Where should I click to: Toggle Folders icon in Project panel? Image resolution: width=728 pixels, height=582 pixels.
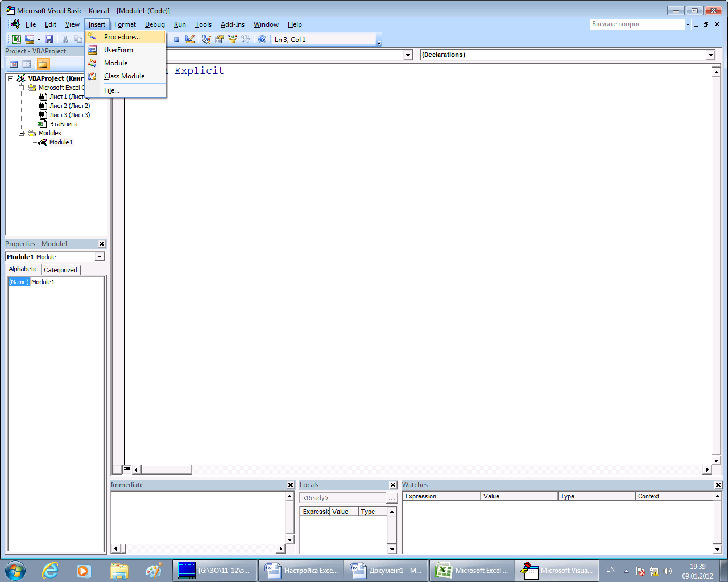[43, 64]
